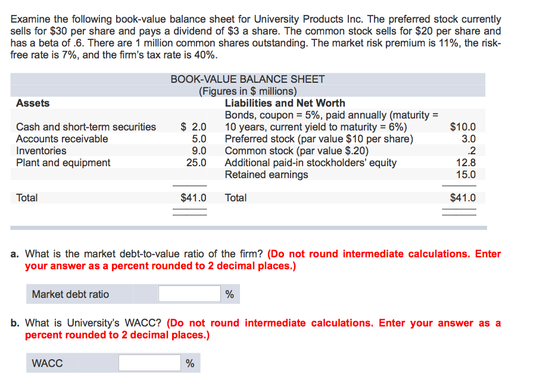Click the "Total" label under Liabilities and Net Worth
The image size is (555, 392).
pyautogui.click(x=236, y=198)
